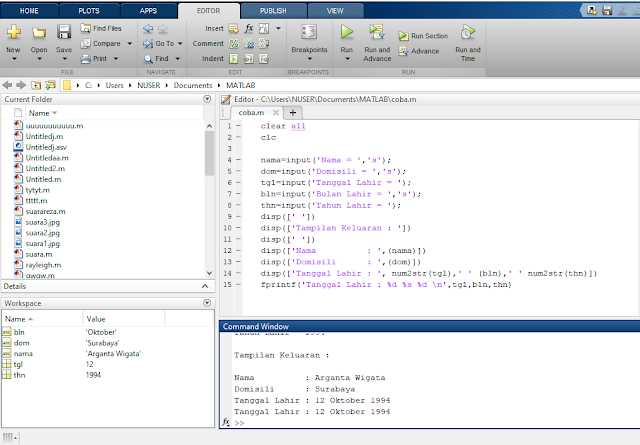Click the address bar back arrow
640x445 pixels.
[7, 85]
